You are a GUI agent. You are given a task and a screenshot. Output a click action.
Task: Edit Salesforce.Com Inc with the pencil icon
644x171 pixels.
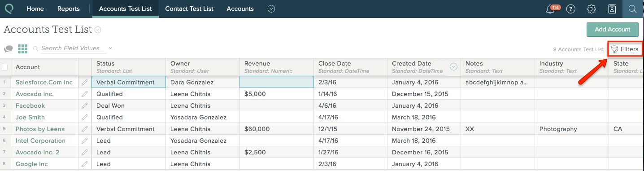pyautogui.click(x=84, y=82)
